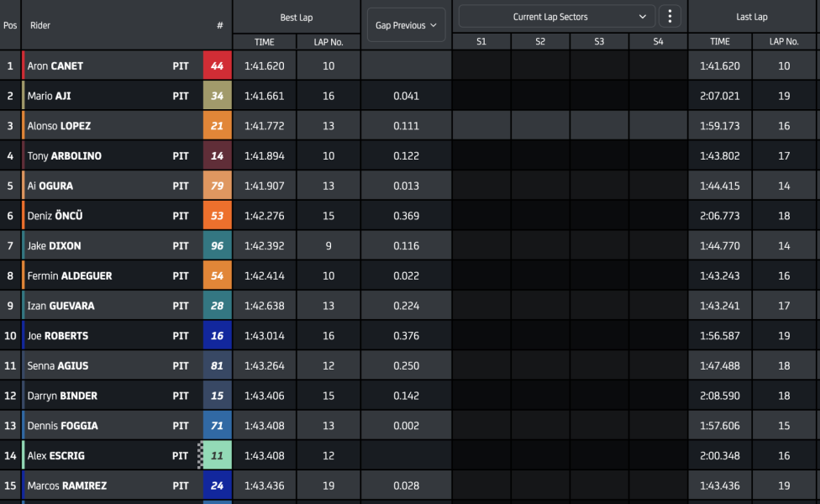This screenshot has width=820, height=504.
Task: Select rider Tony ARBOLINO
Action: 65,155
